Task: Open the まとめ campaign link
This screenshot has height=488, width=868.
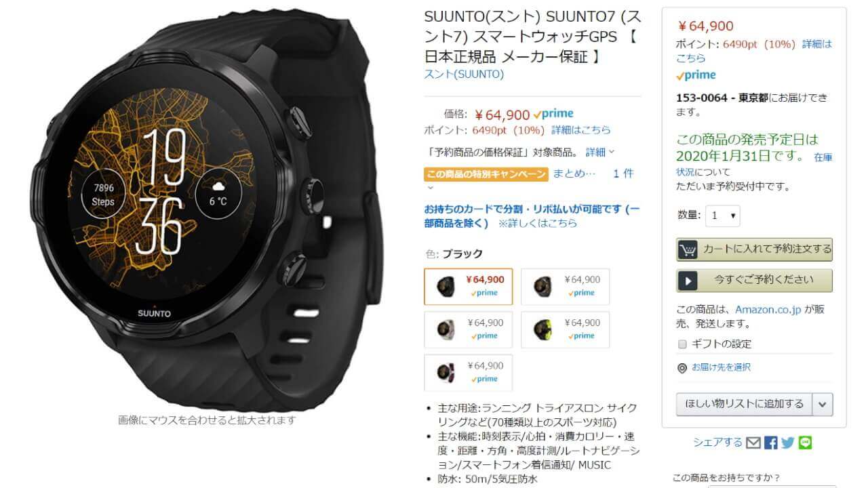Action: click(574, 174)
